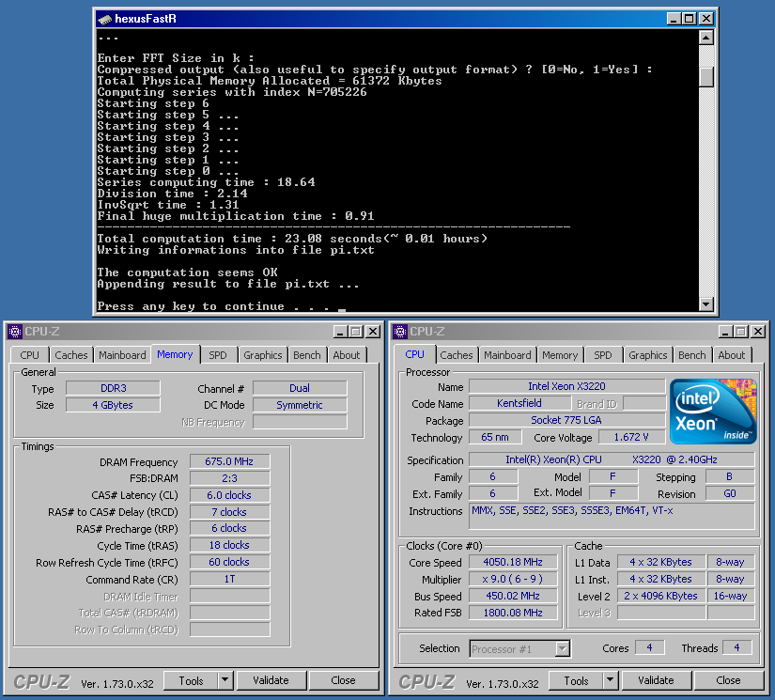The height and width of the screenshot is (700, 775).
Task: Open Mainboard tab in right CPU-Z window
Action: (507, 355)
